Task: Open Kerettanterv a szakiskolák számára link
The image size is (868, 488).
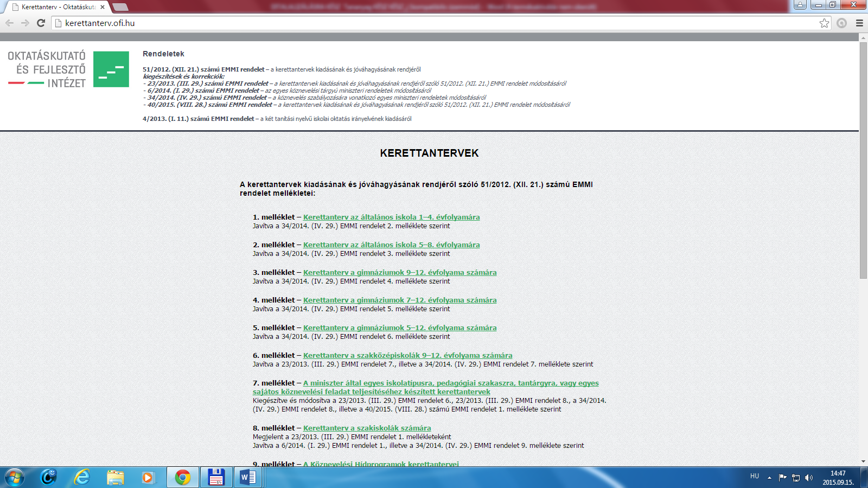Action: pyautogui.click(x=367, y=428)
